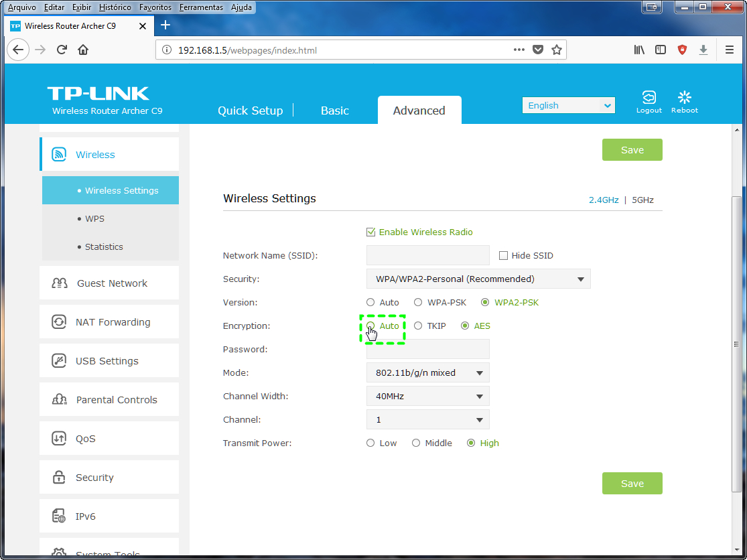Screen dimensions: 747x560
Task: Select WPA-PSK version radio button
Action: pos(418,302)
